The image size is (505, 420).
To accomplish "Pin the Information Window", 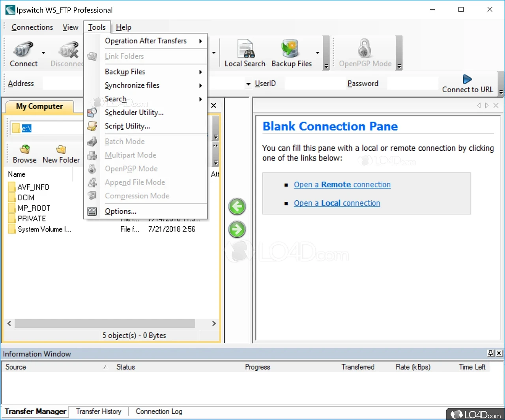I will [491, 353].
